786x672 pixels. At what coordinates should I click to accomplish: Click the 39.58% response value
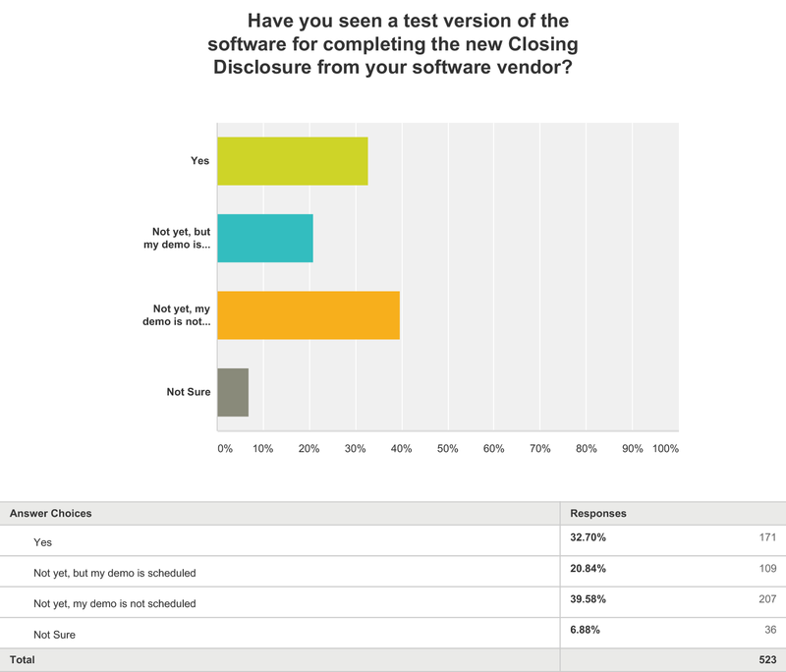[x=588, y=599]
